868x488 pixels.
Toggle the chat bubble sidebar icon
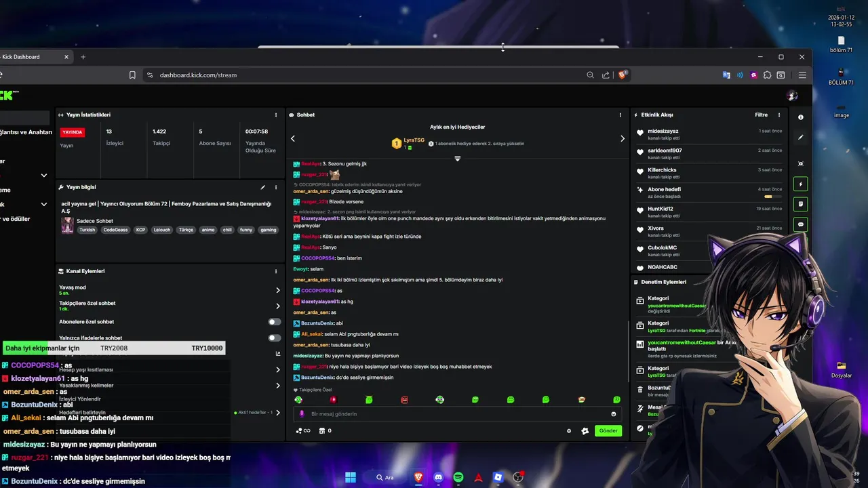point(801,224)
